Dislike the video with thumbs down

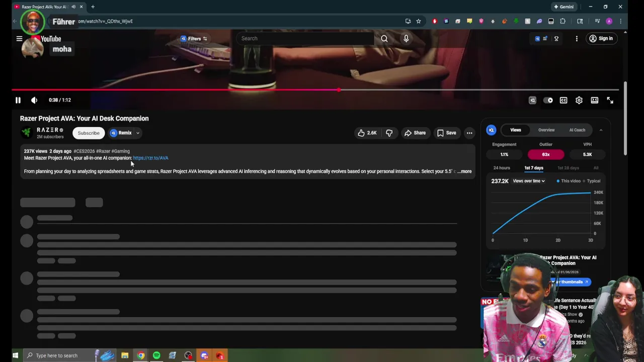point(389,133)
